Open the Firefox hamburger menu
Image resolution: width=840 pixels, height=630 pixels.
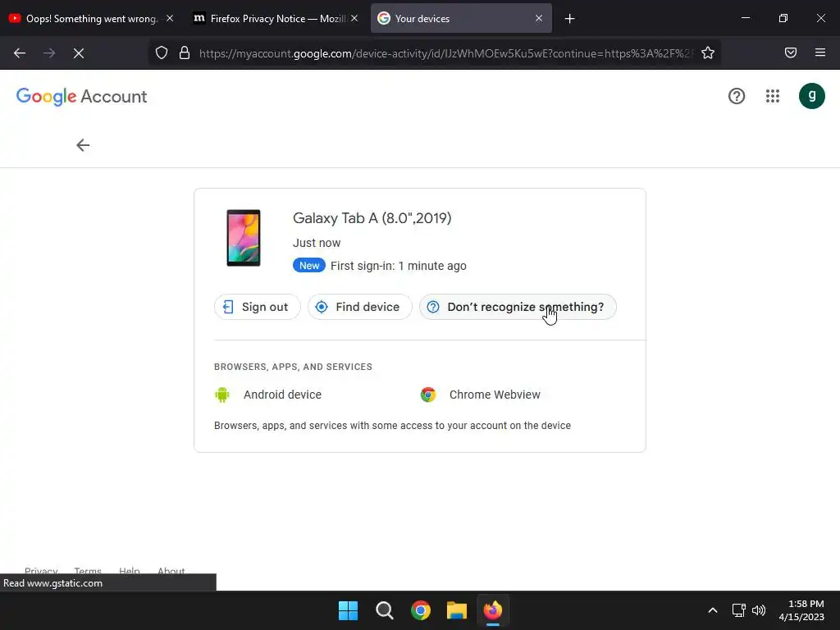[820, 52]
